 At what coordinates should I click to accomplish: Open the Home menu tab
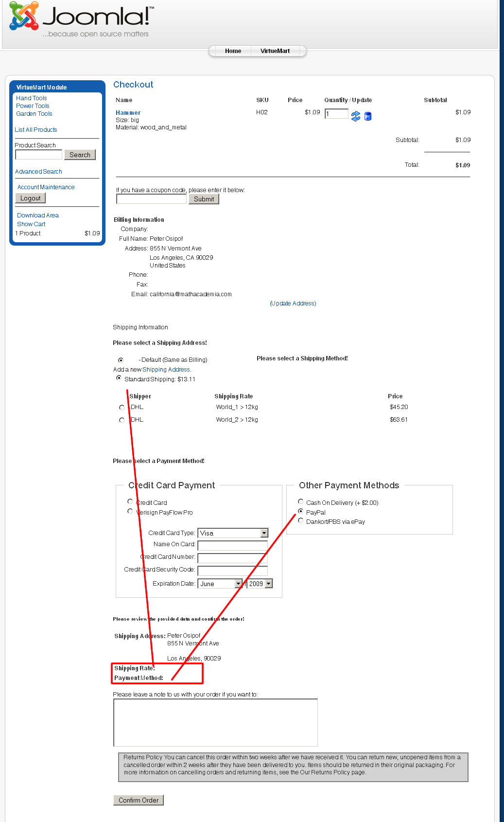point(233,51)
